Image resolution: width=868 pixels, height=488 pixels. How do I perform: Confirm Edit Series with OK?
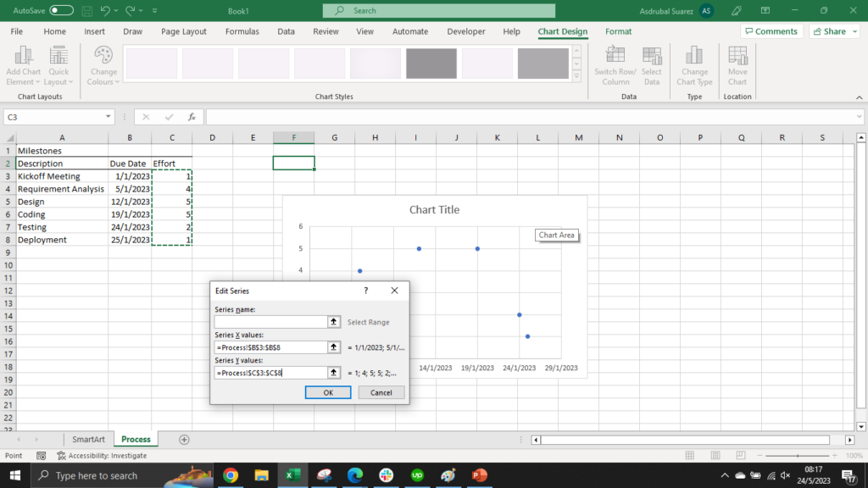pos(328,392)
